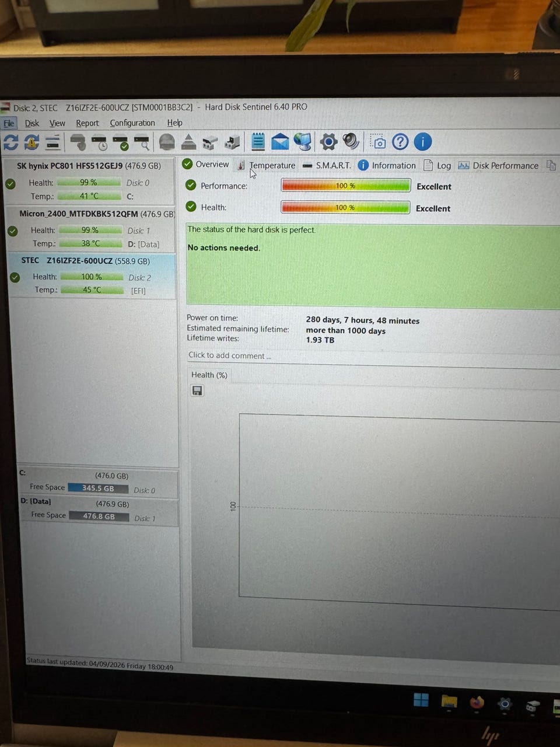Click the floppy disk save icon under Health (%)
This screenshot has width=560, height=747.
pos(197,390)
